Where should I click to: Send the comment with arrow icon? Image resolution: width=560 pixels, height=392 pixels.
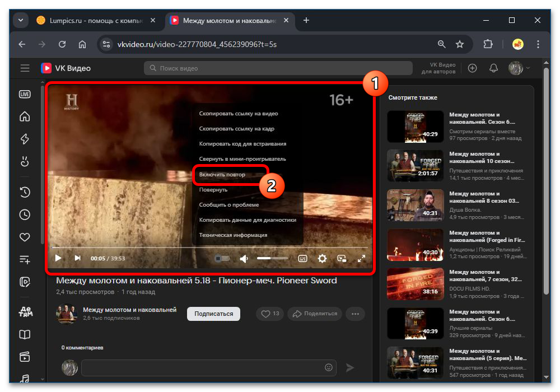[x=350, y=367]
